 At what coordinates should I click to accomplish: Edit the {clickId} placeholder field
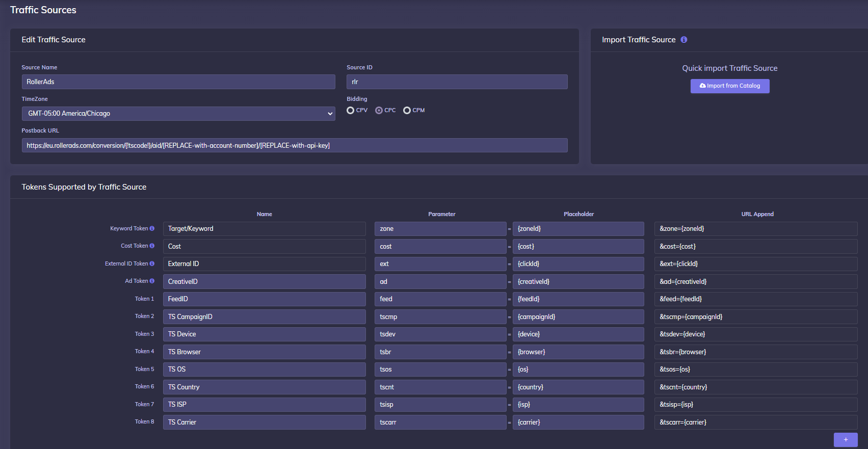(x=578, y=264)
